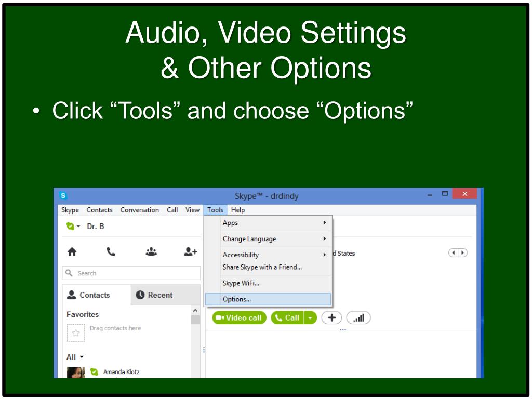Click the right arrow of the pager control
The height and width of the screenshot is (399, 532).
click(x=462, y=253)
